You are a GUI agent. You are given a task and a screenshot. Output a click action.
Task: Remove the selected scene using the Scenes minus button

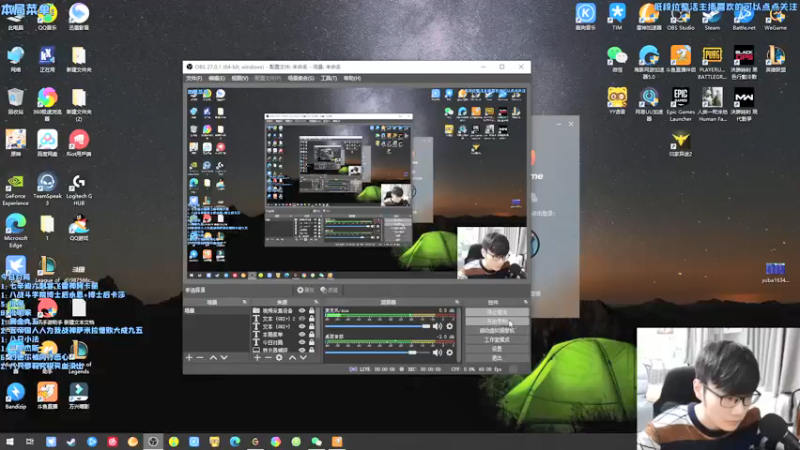[200, 358]
